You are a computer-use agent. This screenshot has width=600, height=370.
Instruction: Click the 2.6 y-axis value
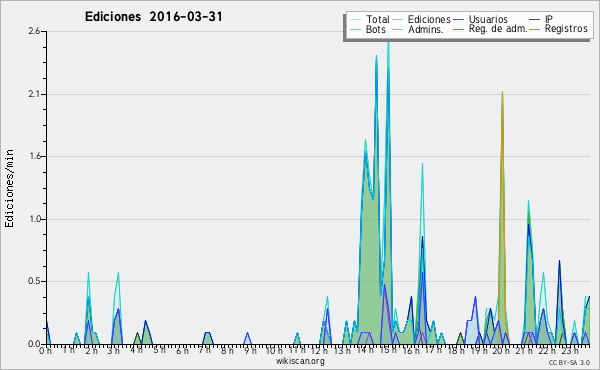tap(34, 31)
